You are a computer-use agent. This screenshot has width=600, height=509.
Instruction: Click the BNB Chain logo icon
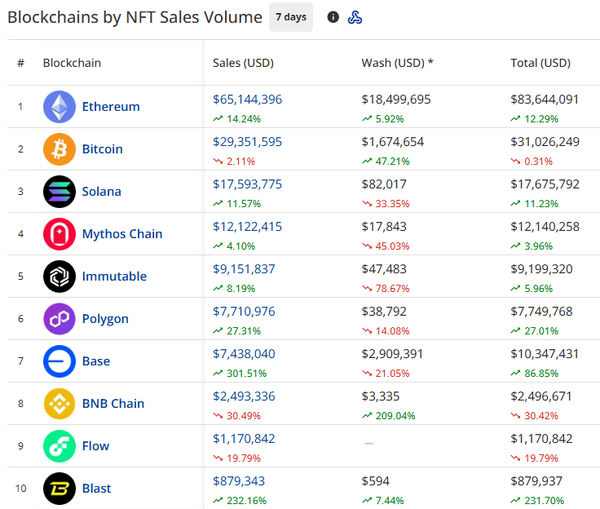click(59, 404)
